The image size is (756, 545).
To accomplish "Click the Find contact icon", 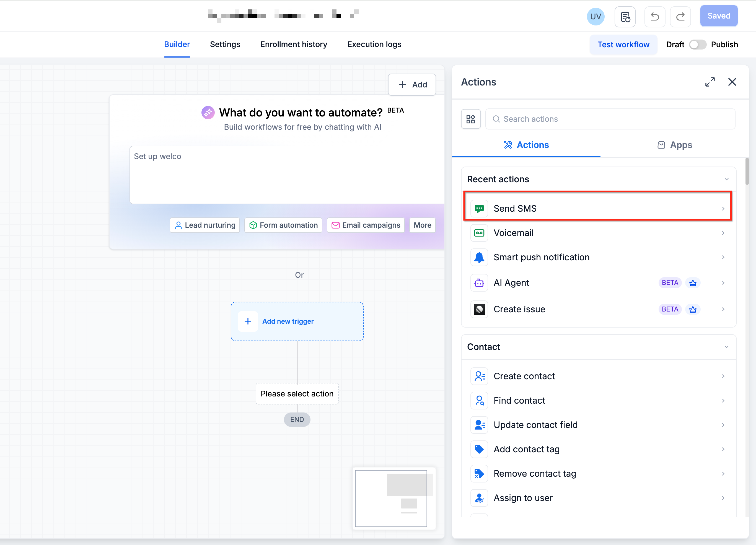I will point(479,401).
